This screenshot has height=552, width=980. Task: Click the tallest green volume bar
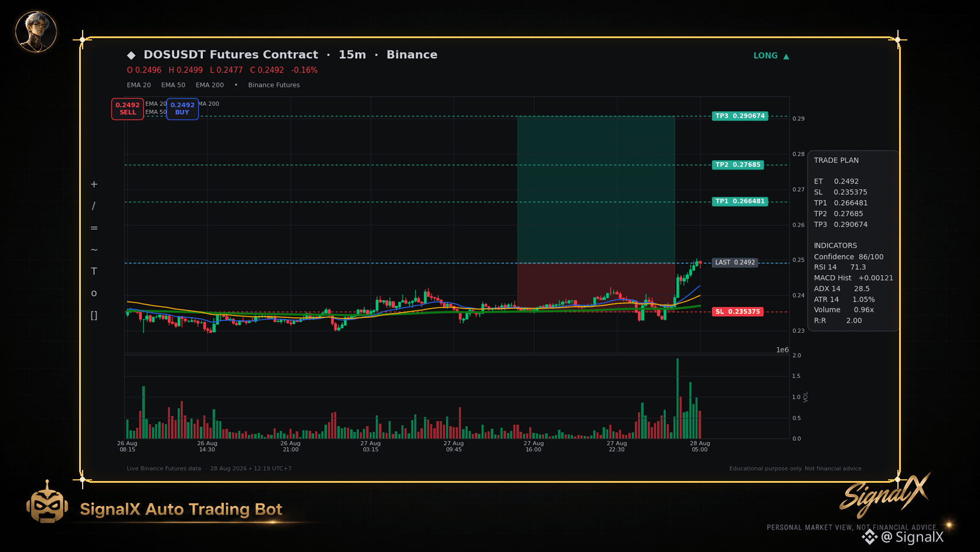pos(678,398)
